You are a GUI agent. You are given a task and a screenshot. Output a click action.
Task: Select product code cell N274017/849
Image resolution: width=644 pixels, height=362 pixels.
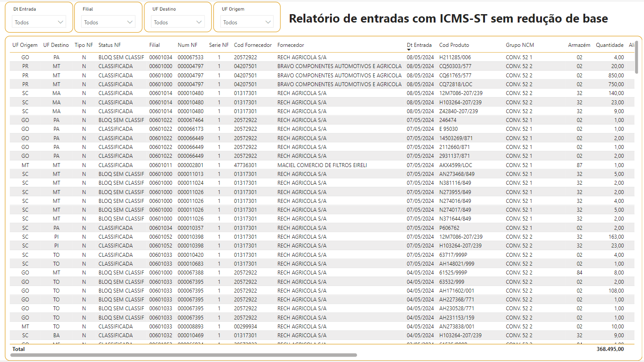tap(455, 210)
